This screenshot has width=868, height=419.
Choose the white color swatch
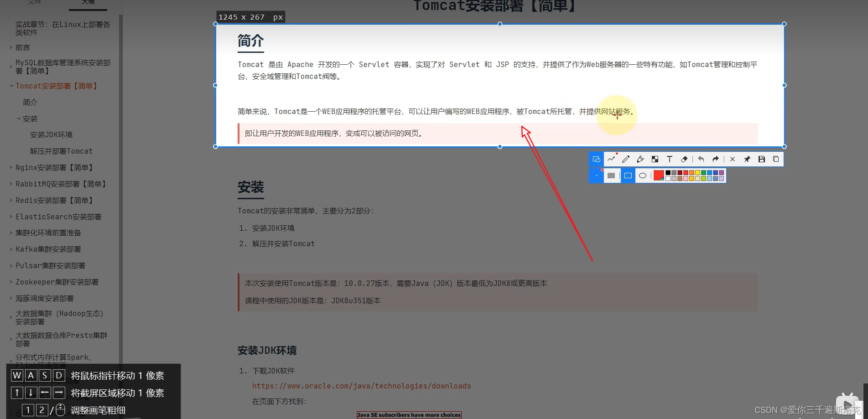click(668, 178)
